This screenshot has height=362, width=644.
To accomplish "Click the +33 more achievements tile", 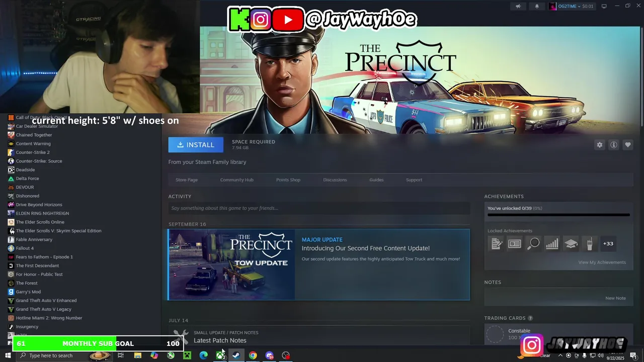I will [x=608, y=244].
